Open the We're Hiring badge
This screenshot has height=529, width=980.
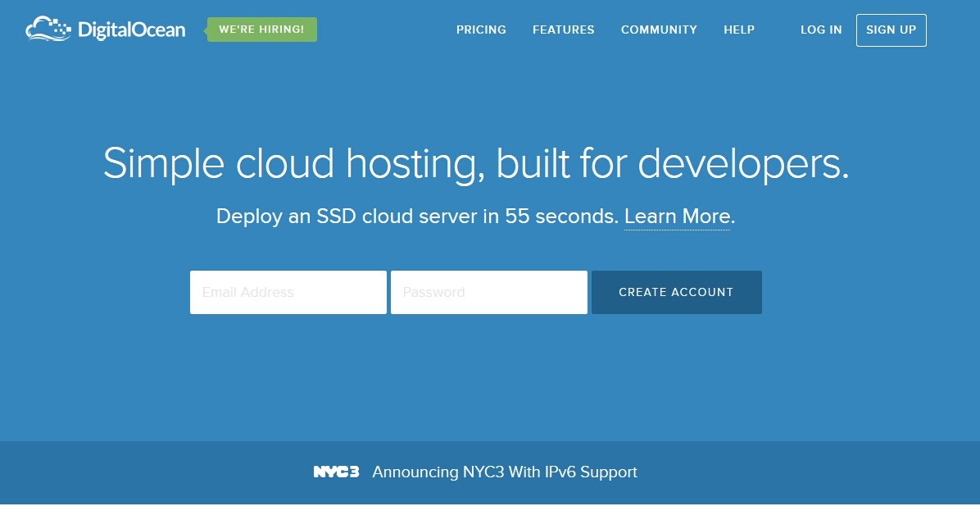pos(261,30)
